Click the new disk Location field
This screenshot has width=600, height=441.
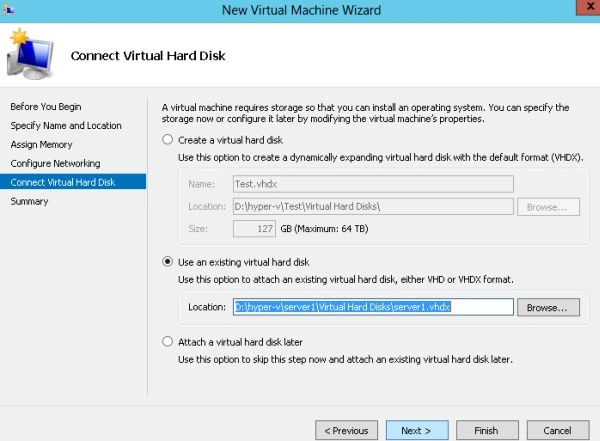pos(373,207)
